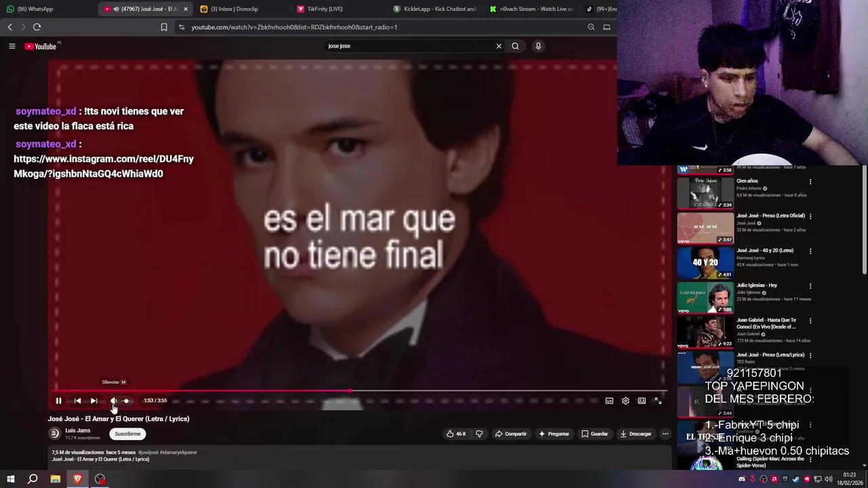Click the Preguntar button
The width and height of the screenshot is (868, 488).
tap(554, 434)
